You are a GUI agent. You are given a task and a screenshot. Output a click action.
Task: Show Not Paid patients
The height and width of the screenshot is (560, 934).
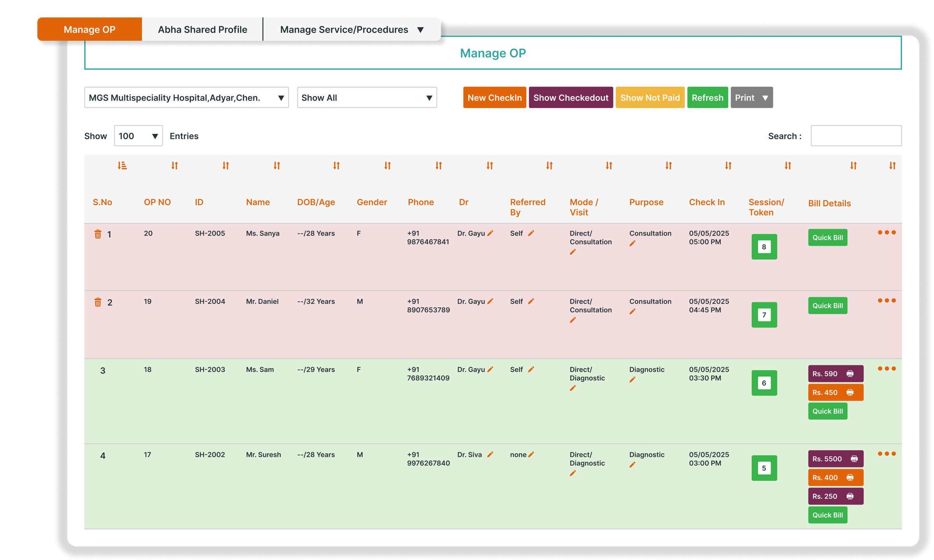point(650,98)
